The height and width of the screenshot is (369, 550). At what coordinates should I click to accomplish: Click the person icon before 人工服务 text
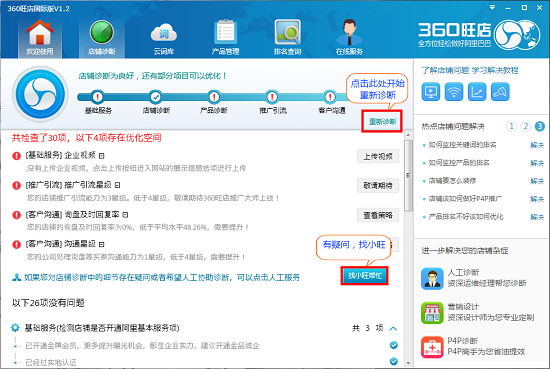(16, 277)
